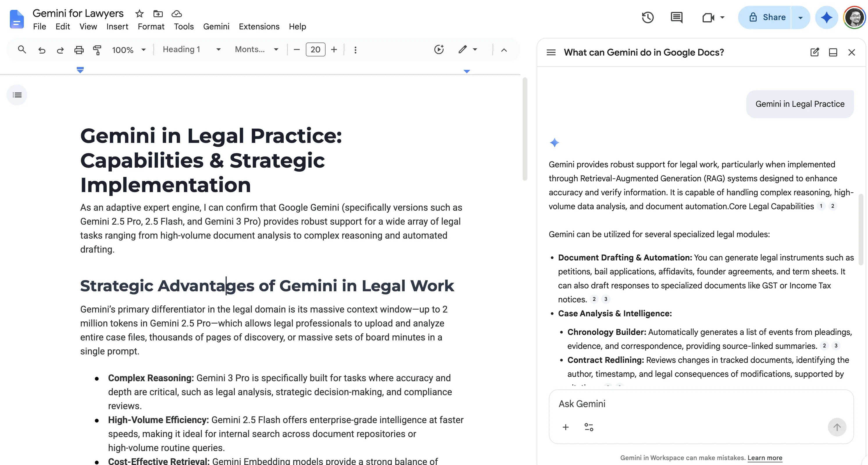
Task: Open the Tools menu
Action: tap(184, 26)
